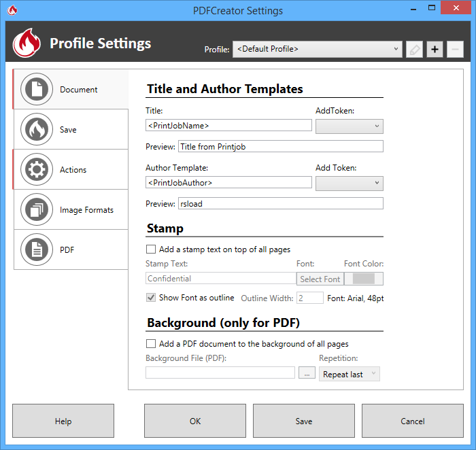Open the Author Add Token dropdown
Screen dimensions: 476x450
tap(350, 184)
